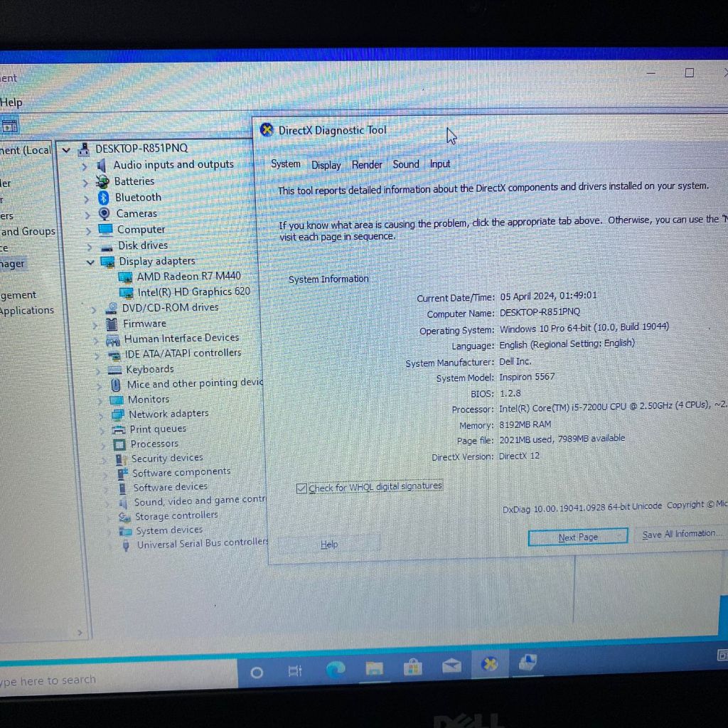Expand Audio inputs and outputs
728x728 pixels.
pyautogui.click(x=84, y=166)
